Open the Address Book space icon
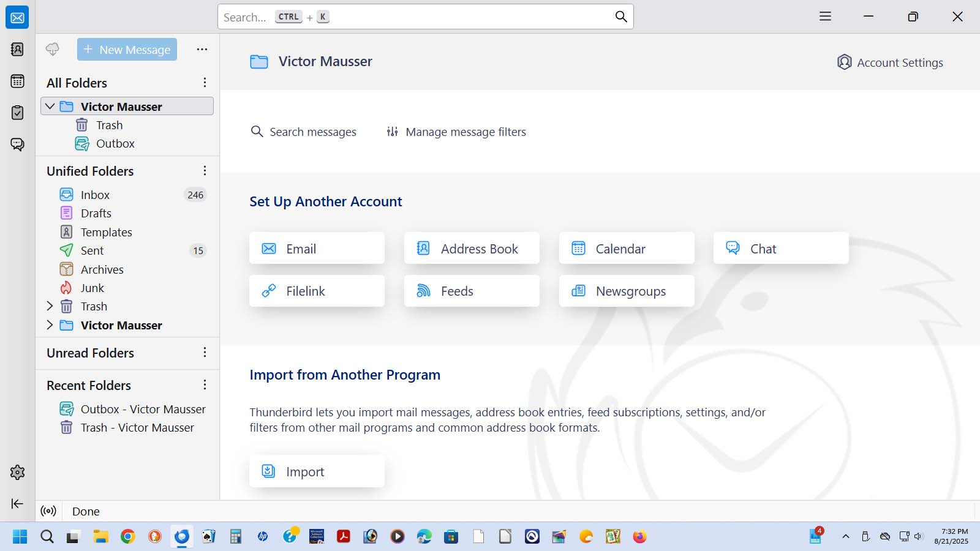Viewport: 980px width, 551px height. click(17, 49)
